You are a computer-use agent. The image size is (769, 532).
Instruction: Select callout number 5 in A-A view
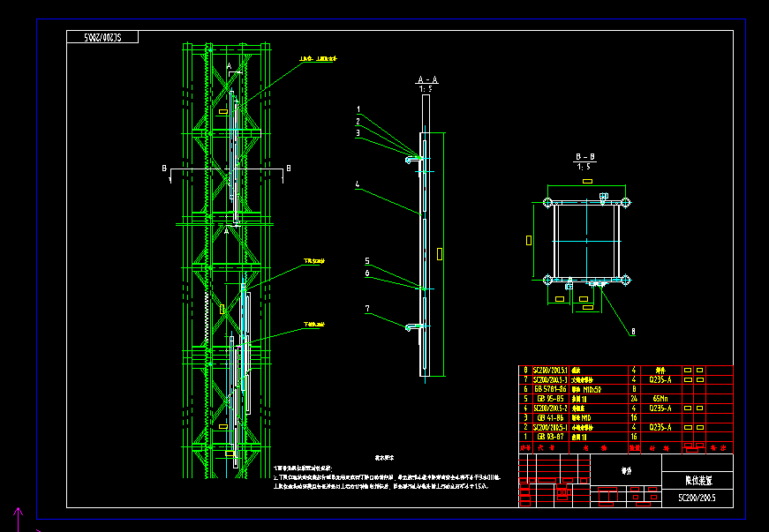coord(367,261)
